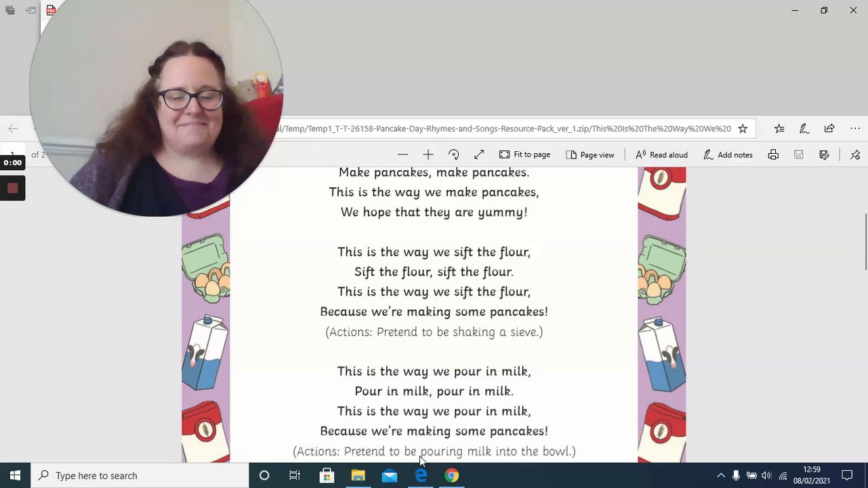This screenshot has width=868, height=488.
Task: Open volume control in tray
Action: (766, 475)
